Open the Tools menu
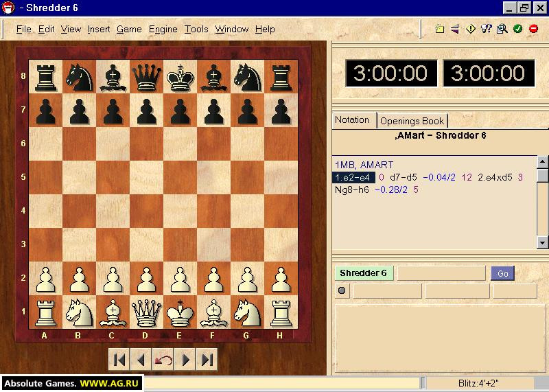The height and width of the screenshot is (392, 549). (x=196, y=29)
